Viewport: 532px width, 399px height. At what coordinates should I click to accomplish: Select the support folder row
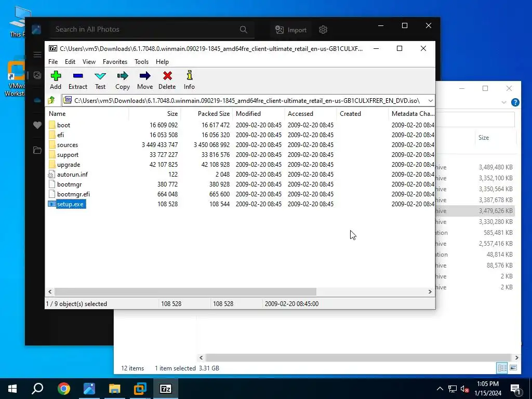[240, 155]
